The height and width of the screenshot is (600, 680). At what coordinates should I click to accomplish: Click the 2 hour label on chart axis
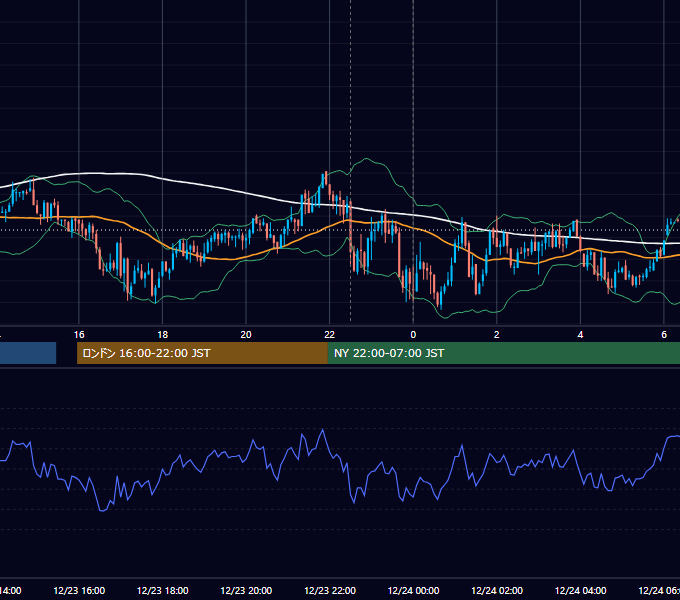pos(497,335)
